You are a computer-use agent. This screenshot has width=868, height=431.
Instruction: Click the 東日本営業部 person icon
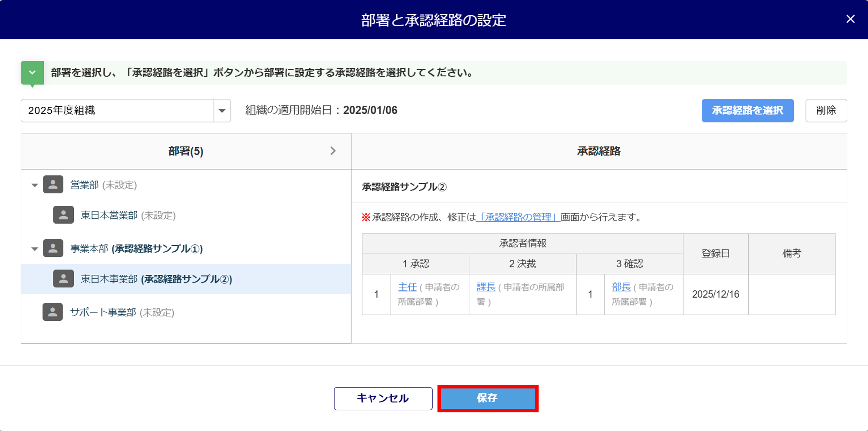pyautogui.click(x=63, y=215)
